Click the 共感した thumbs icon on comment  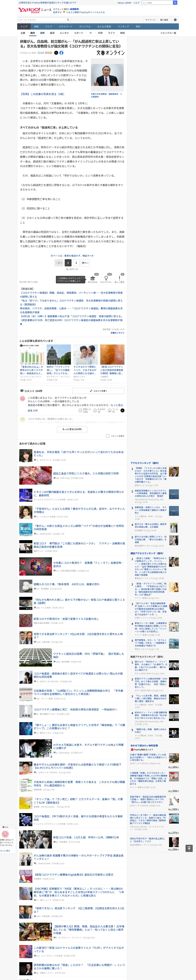[80, 410]
